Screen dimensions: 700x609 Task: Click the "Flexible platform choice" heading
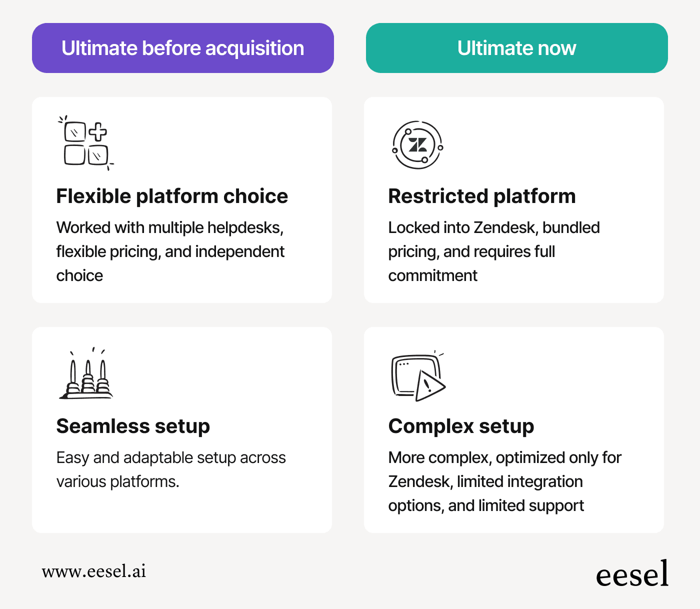coord(172,196)
